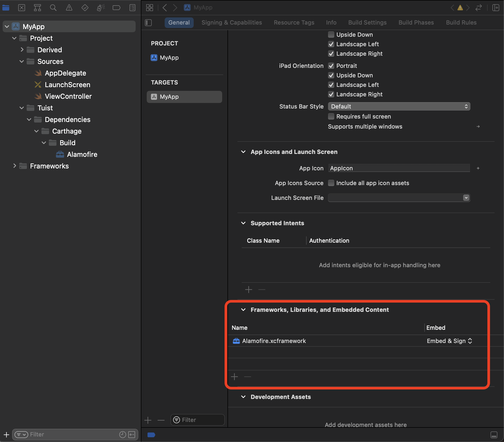Open the Status Bar Style dropdown
Image resolution: width=504 pixels, height=442 pixels.
click(399, 106)
